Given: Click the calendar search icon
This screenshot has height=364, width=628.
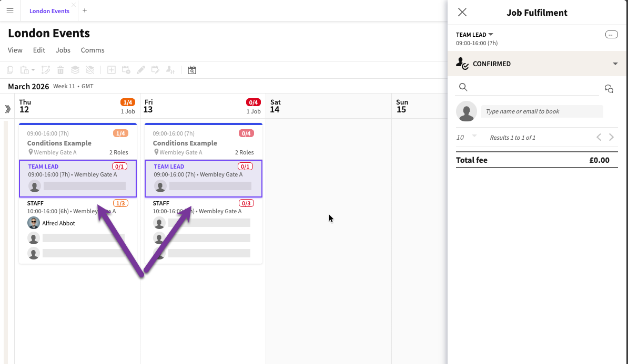Looking at the screenshot, I should click(192, 70).
